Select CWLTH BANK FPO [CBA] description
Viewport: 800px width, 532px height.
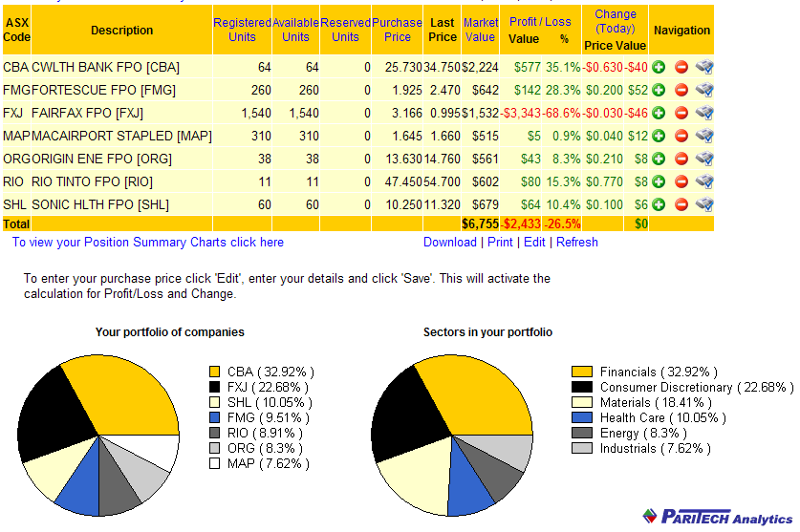tap(105, 67)
